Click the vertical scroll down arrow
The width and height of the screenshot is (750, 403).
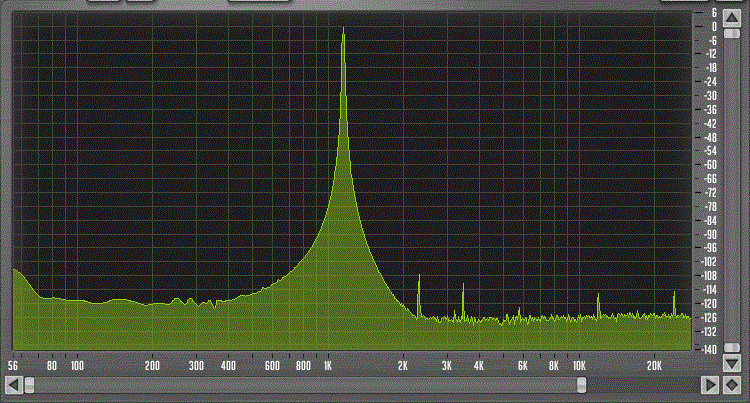coord(732,363)
